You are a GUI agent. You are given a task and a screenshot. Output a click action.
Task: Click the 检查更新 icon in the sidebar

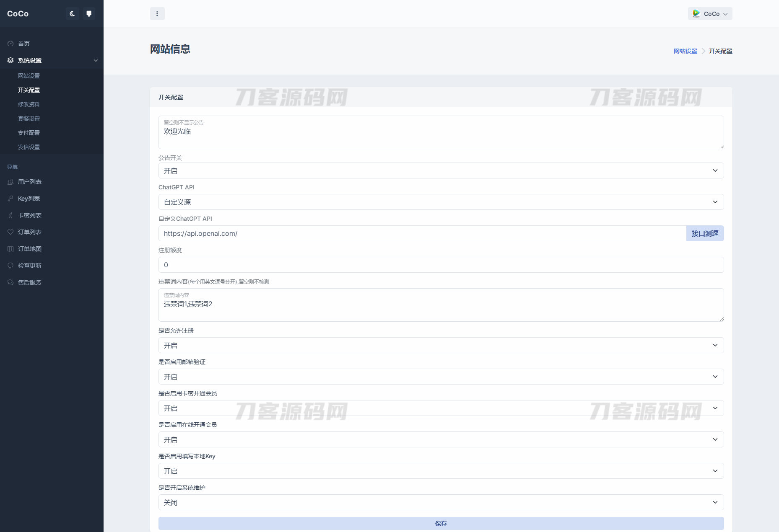coord(10,266)
